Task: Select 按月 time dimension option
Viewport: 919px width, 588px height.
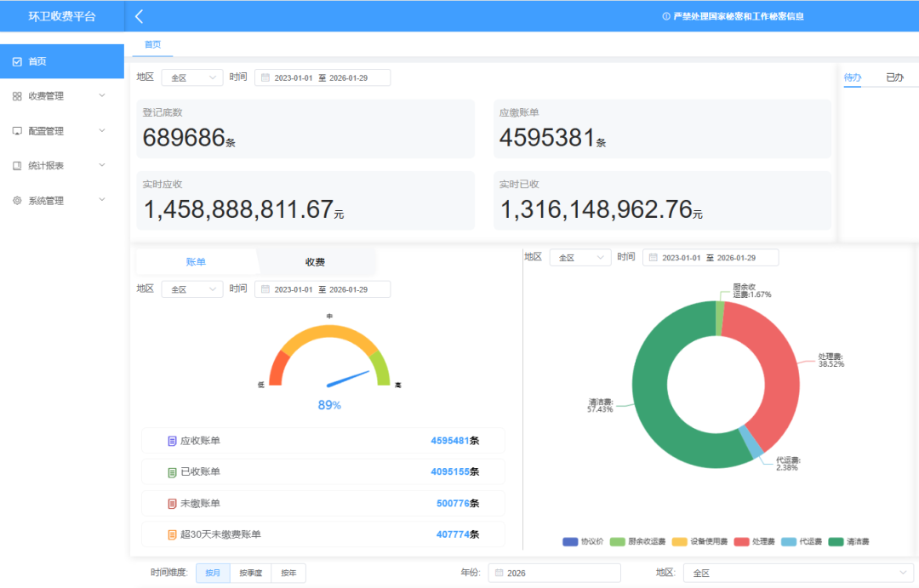Action: point(212,574)
